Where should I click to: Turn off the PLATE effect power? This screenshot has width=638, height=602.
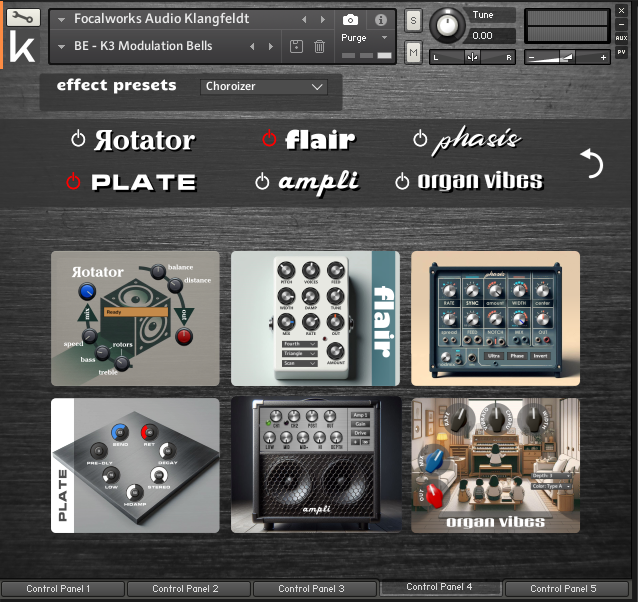point(73,182)
